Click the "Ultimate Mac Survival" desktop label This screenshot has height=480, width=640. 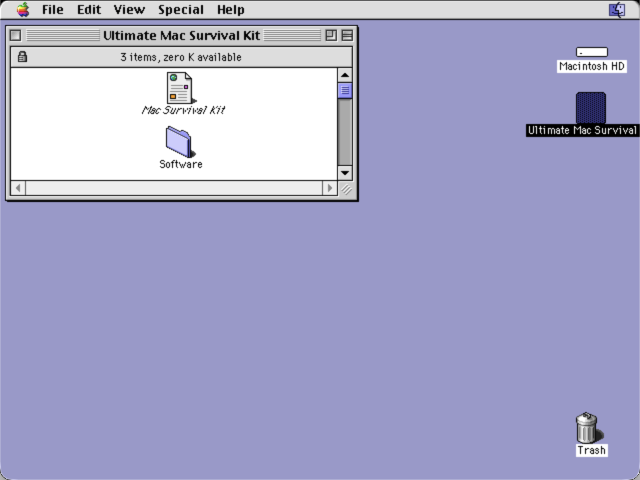coord(582,130)
